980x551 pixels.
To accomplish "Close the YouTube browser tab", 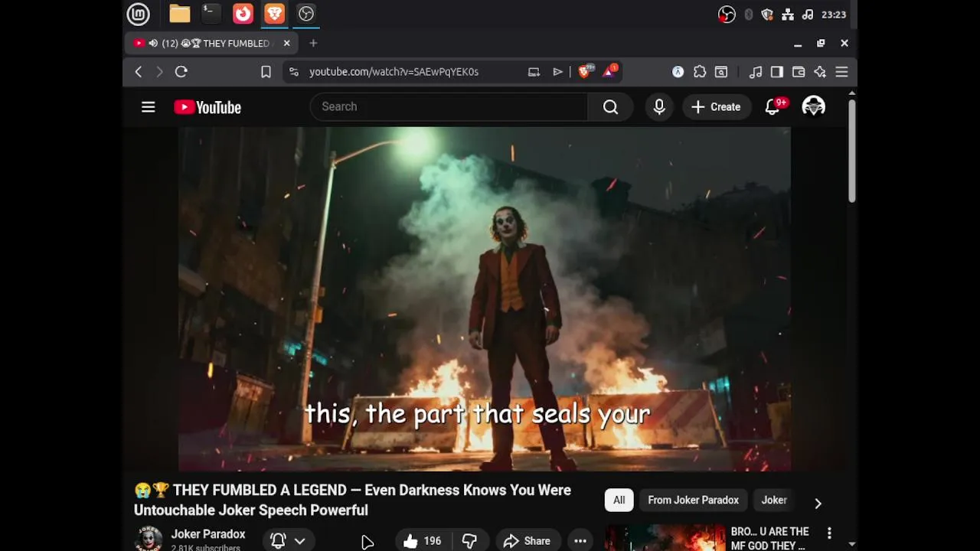I will (x=287, y=44).
